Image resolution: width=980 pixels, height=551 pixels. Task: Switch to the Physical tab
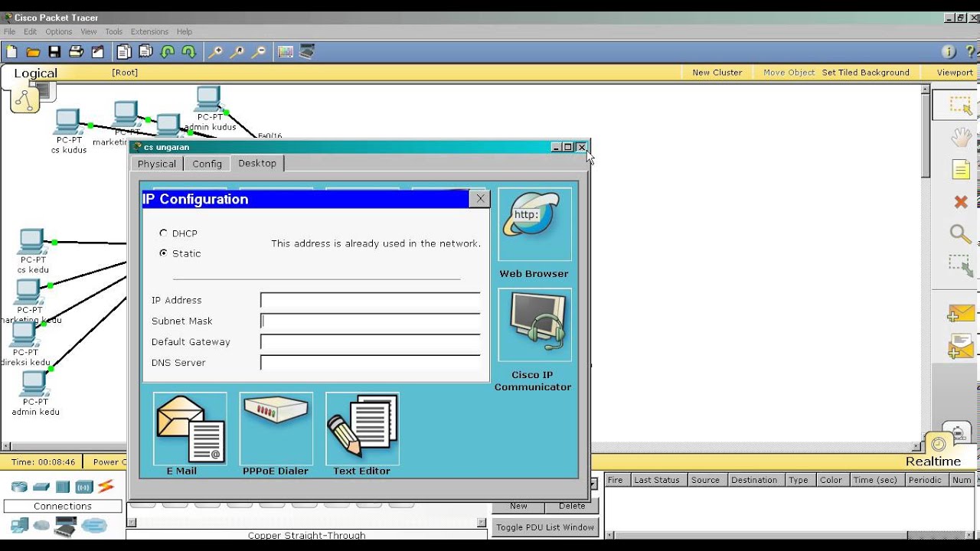click(157, 164)
